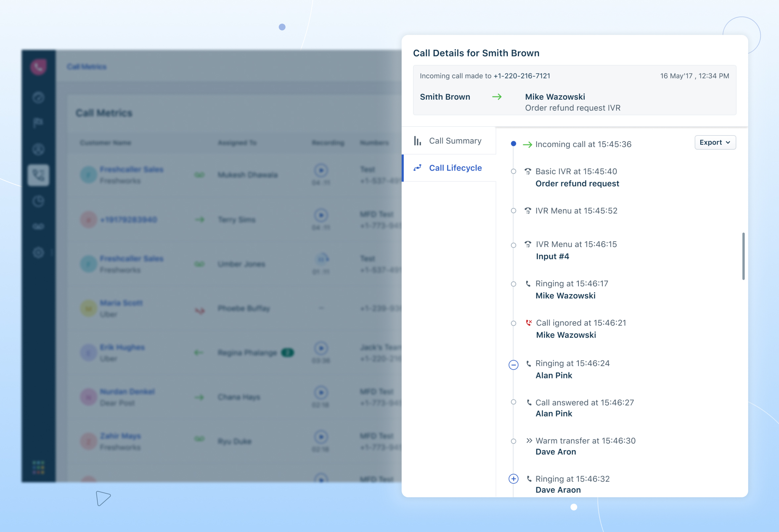Click the Ringing 15:46:32 handset icon

(529, 479)
